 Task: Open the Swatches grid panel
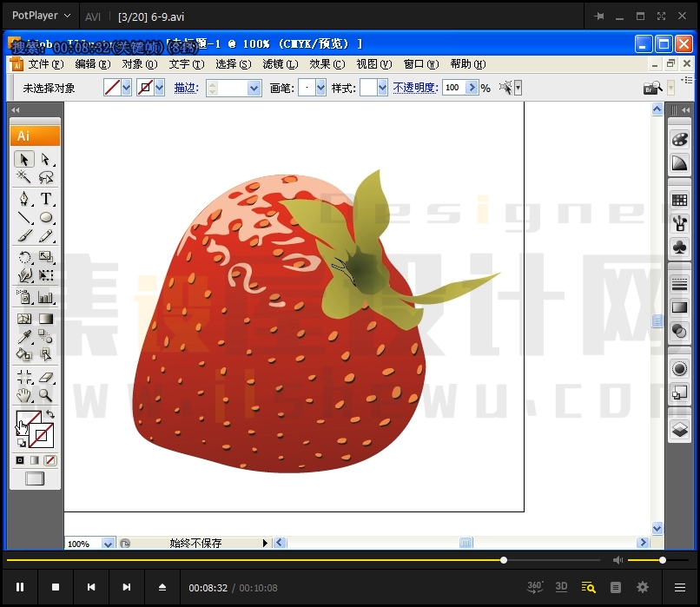pyautogui.click(x=679, y=201)
